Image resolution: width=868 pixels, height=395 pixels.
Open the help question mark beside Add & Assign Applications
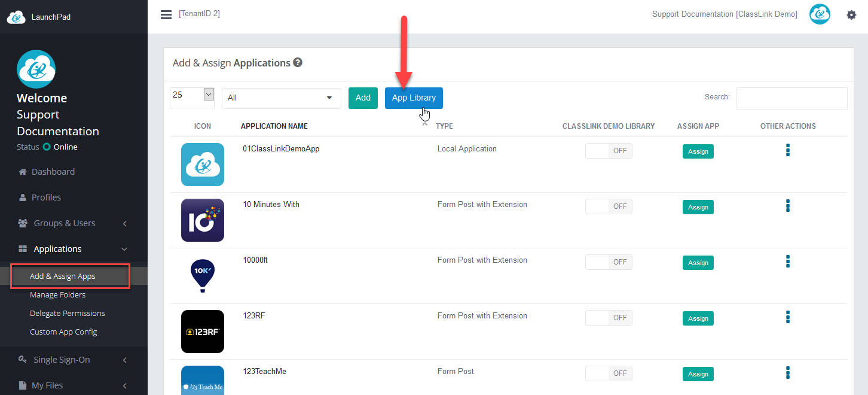point(298,62)
